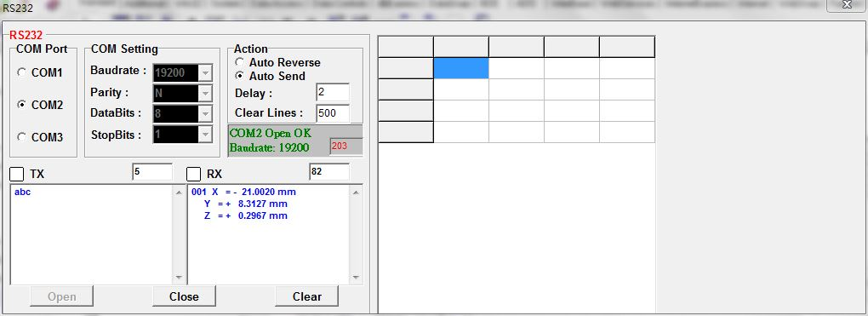Click the Delay input field
Viewport: 868px width, 316px height.
coord(333,92)
